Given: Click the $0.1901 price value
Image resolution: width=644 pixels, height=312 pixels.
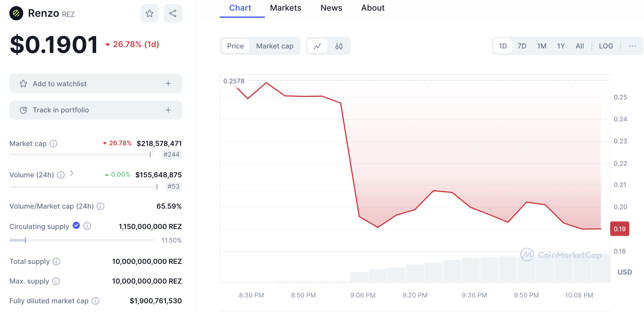Looking at the screenshot, I should 54,45.
